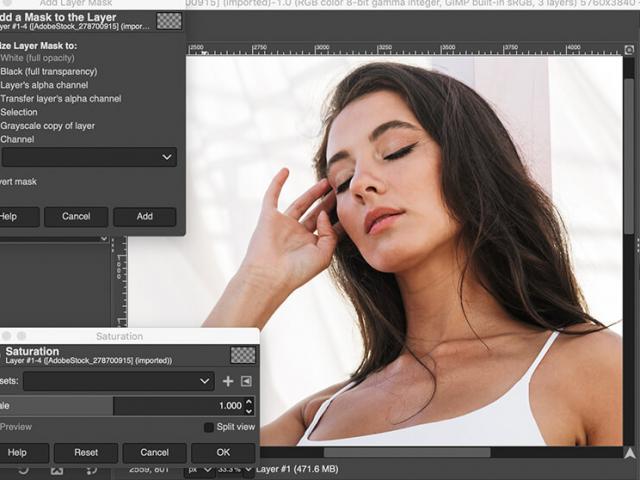Open the px unit dropdown in status bar
The image size is (640, 480).
tap(199, 468)
